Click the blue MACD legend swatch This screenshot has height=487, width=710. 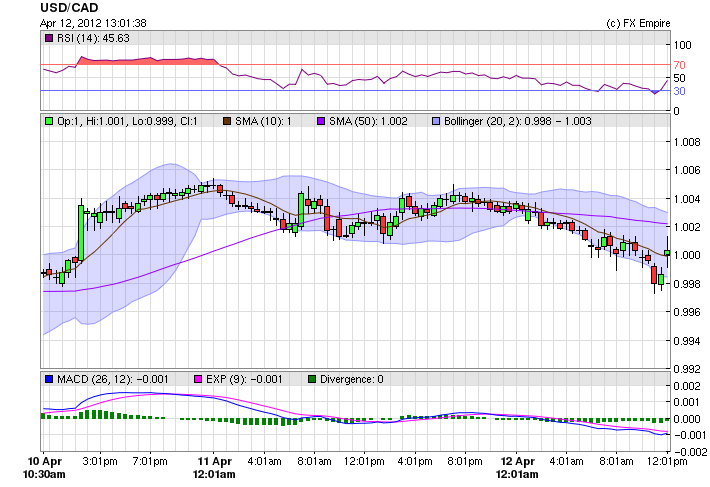point(49,379)
